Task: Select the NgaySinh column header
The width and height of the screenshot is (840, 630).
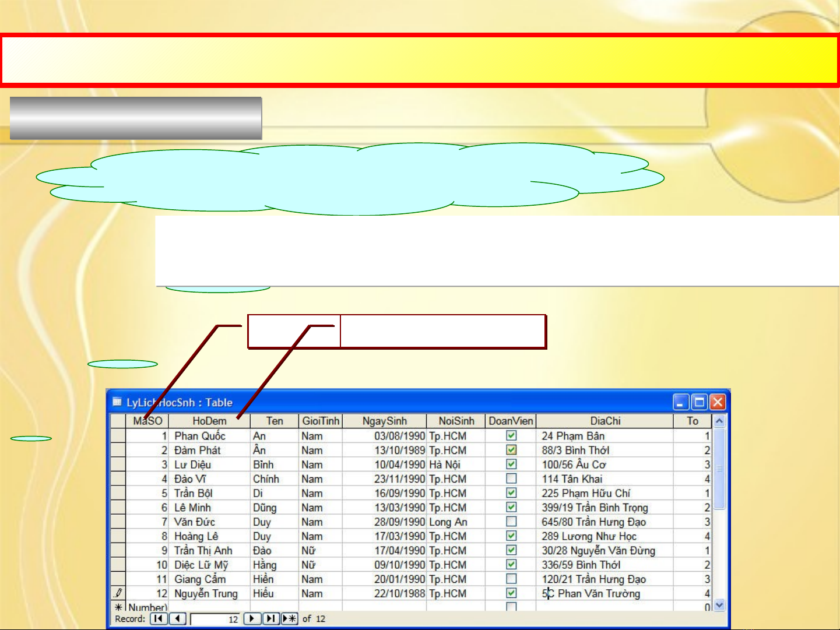Action: 384,421
